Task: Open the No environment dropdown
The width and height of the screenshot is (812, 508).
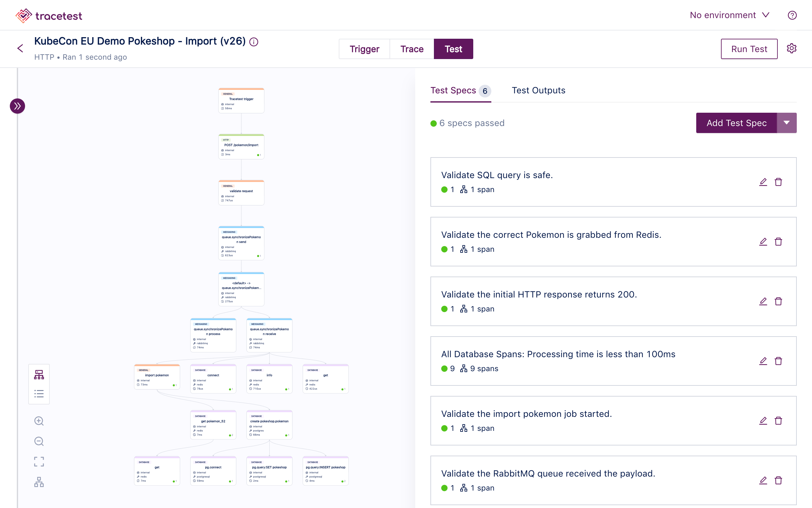Action: (730, 15)
